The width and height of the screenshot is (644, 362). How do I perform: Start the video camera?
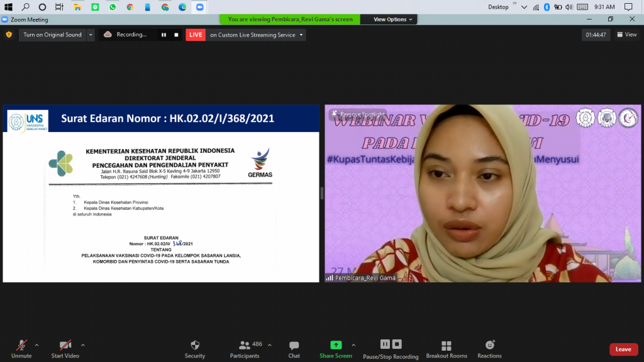pos(65,349)
